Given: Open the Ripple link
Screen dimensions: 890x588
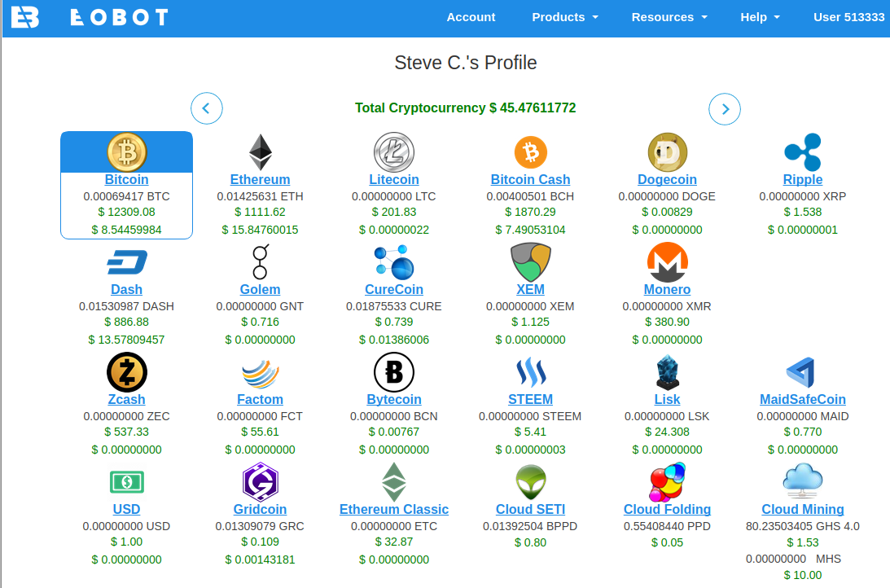Looking at the screenshot, I should (x=803, y=179).
